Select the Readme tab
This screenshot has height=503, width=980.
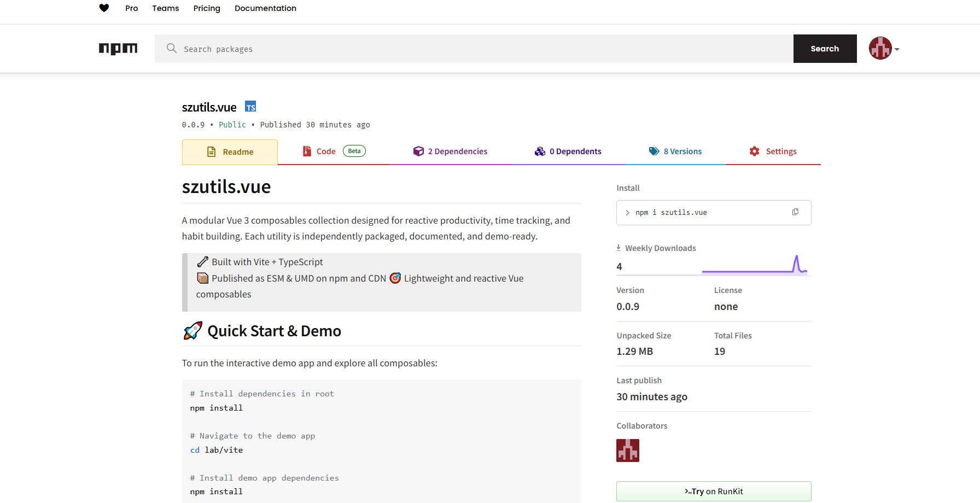(x=230, y=152)
